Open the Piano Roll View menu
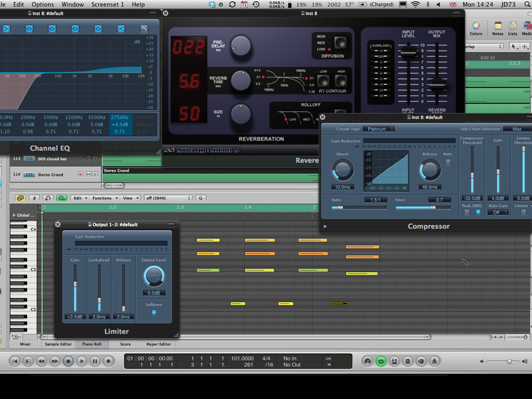Viewport: 532px width, 399px height. (x=130, y=198)
